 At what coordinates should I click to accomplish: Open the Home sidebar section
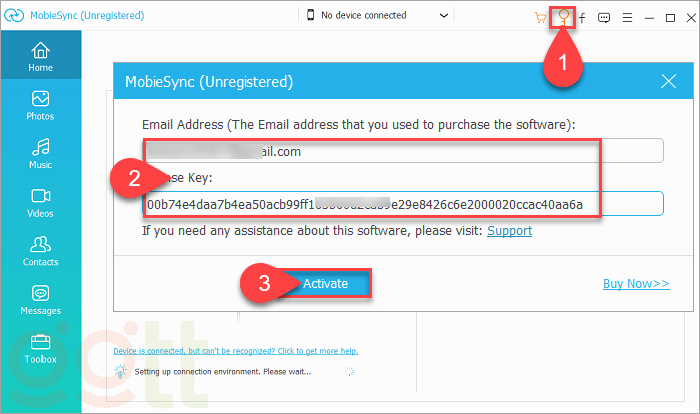(x=40, y=58)
